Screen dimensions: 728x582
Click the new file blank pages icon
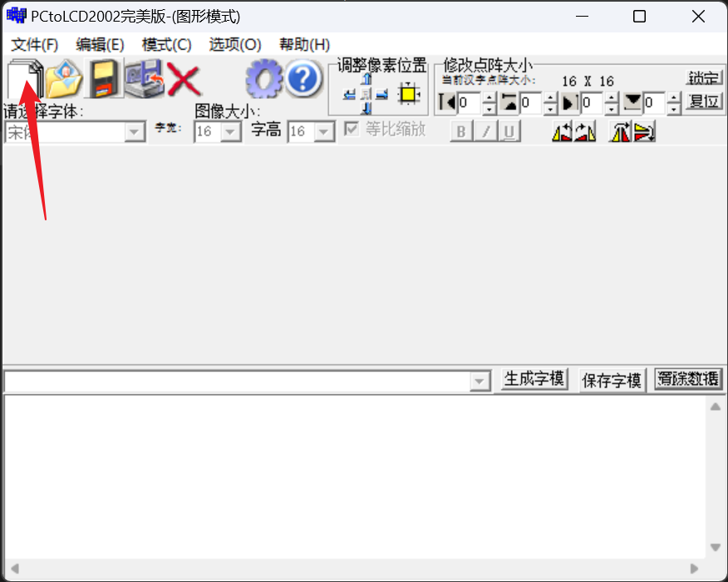(x=25, y=79)
